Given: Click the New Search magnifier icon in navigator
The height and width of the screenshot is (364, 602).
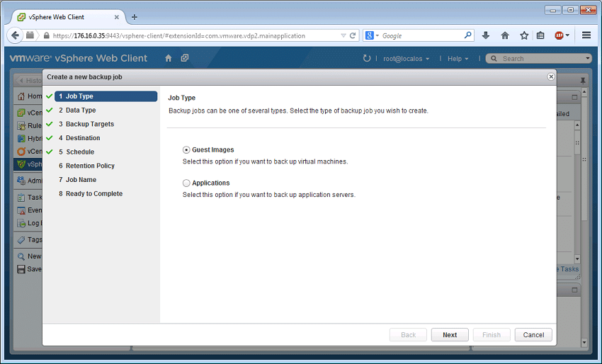Looking at the screenshot, I should point(21,256).
